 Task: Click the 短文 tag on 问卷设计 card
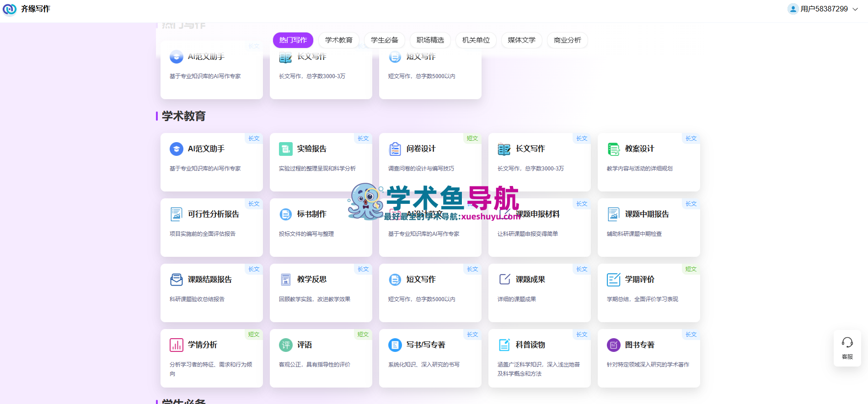pyautogui.click(x=472, y=138)
